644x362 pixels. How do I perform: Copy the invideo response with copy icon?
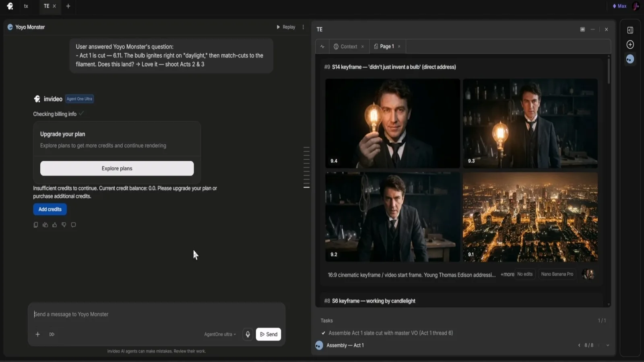[36, 225]
